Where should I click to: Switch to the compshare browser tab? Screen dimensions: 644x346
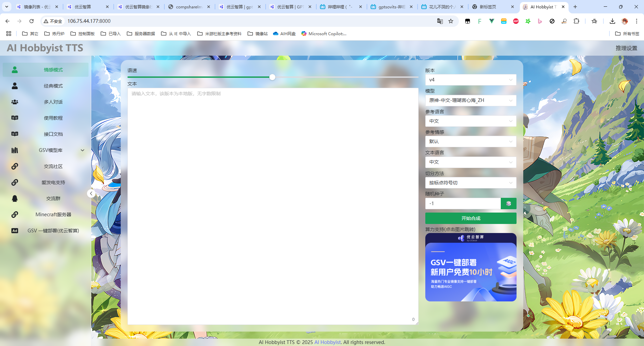point(190,7)
